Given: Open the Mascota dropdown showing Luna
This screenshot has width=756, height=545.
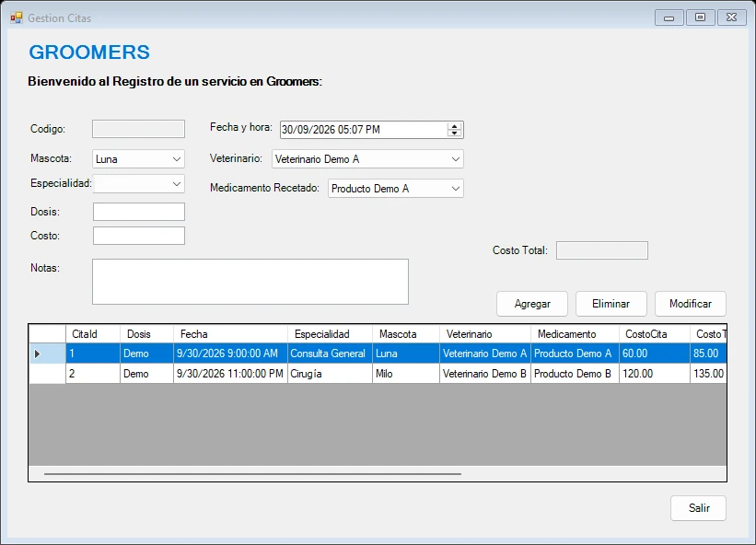Looking at the screenshot, I should (138, 159).
